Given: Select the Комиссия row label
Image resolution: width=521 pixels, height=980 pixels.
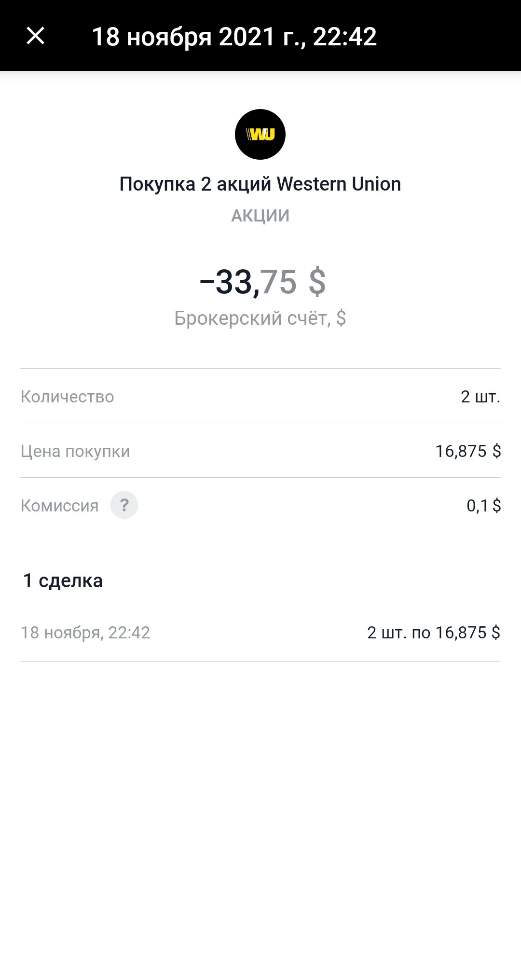Looking at the screenshot, I should click(x=59, y=505).
